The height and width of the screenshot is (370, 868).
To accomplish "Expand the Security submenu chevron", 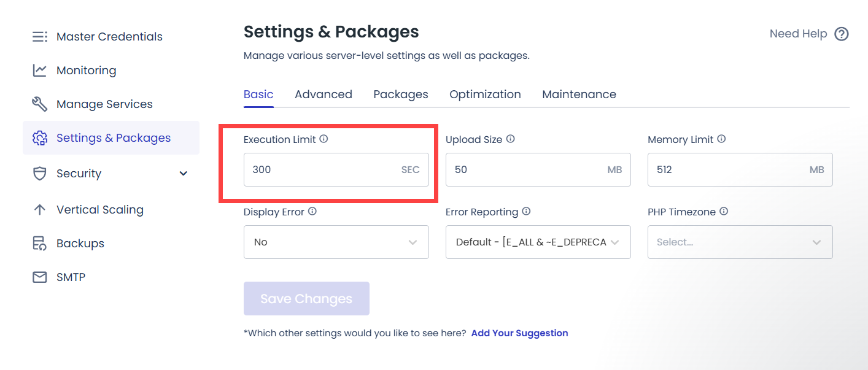I will [183, 174].
